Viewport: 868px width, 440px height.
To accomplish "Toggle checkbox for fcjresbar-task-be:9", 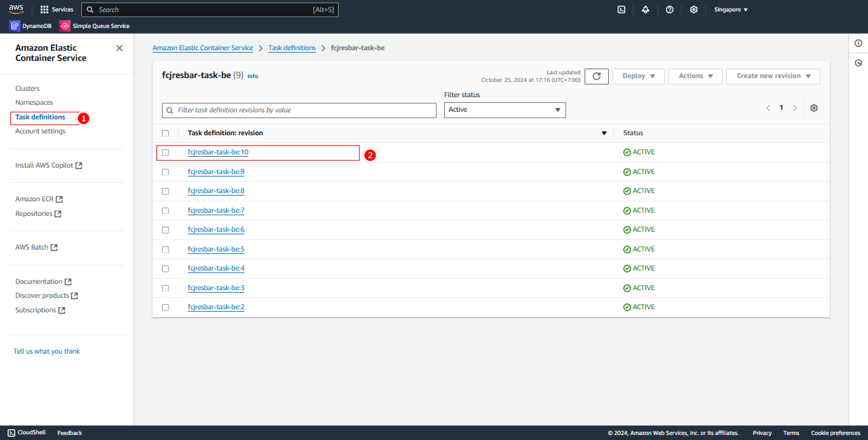I will coord(166,171).
